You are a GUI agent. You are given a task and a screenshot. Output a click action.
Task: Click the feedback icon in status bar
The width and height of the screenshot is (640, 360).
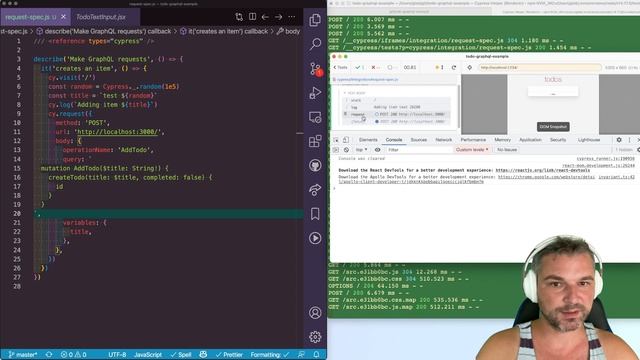[x=301, y=355]
